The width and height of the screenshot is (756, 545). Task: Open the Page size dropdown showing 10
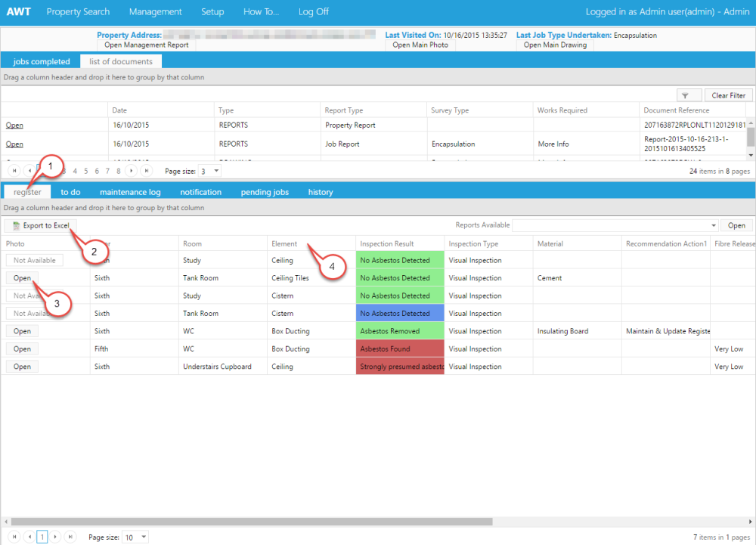click(x=135, y=537)
